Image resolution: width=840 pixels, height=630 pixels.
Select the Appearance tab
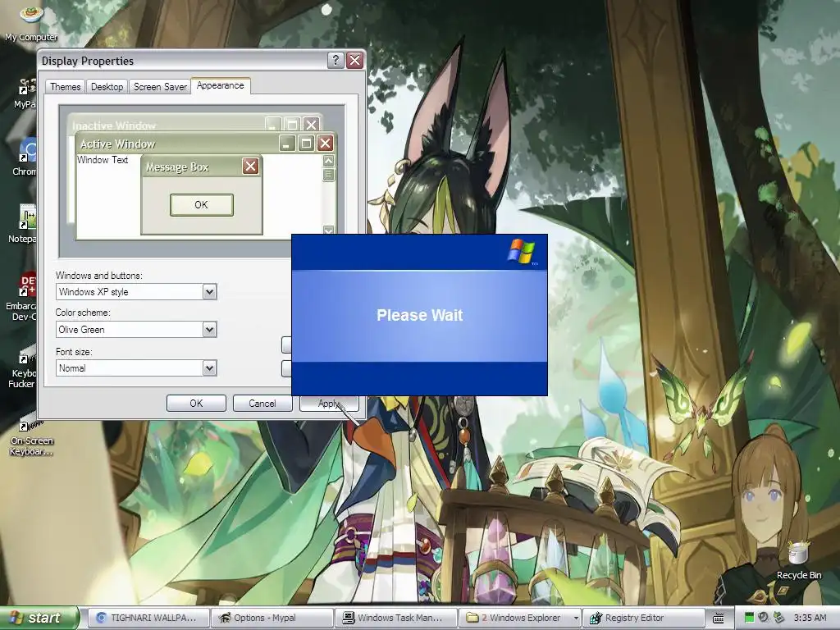click(x=220, y=85)
